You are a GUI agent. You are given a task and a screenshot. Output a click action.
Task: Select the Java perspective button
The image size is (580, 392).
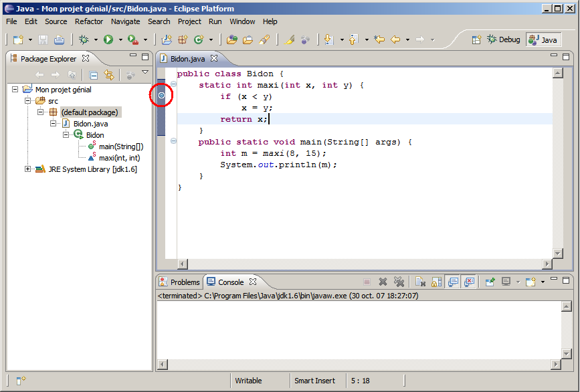point(543,39)
